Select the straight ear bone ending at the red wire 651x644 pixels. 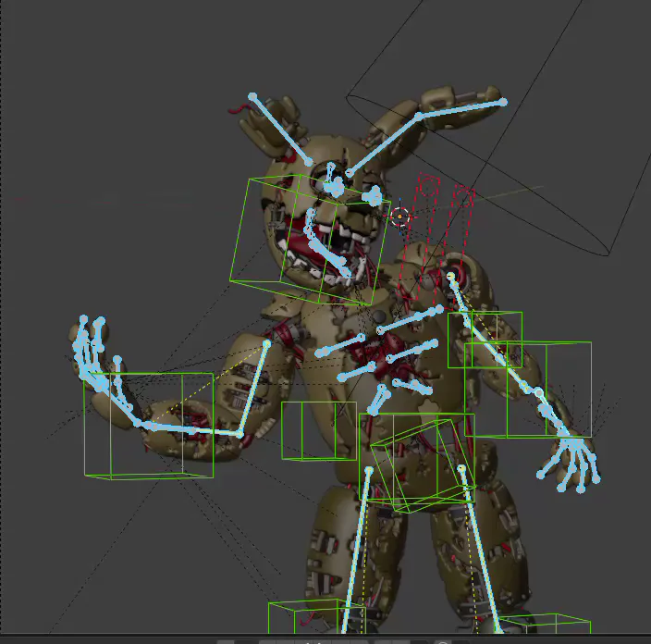[x=281, y=130]
